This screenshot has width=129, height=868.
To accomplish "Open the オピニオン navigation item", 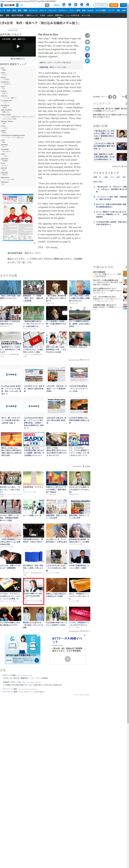I will pyautogui.click(x=53, y=10).
